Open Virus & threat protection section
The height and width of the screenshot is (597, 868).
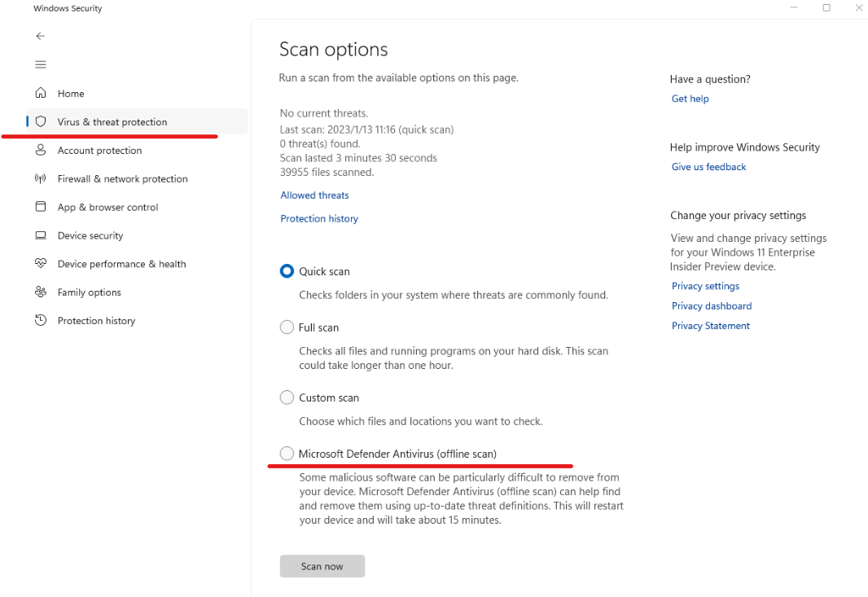(x=137, y=121)
